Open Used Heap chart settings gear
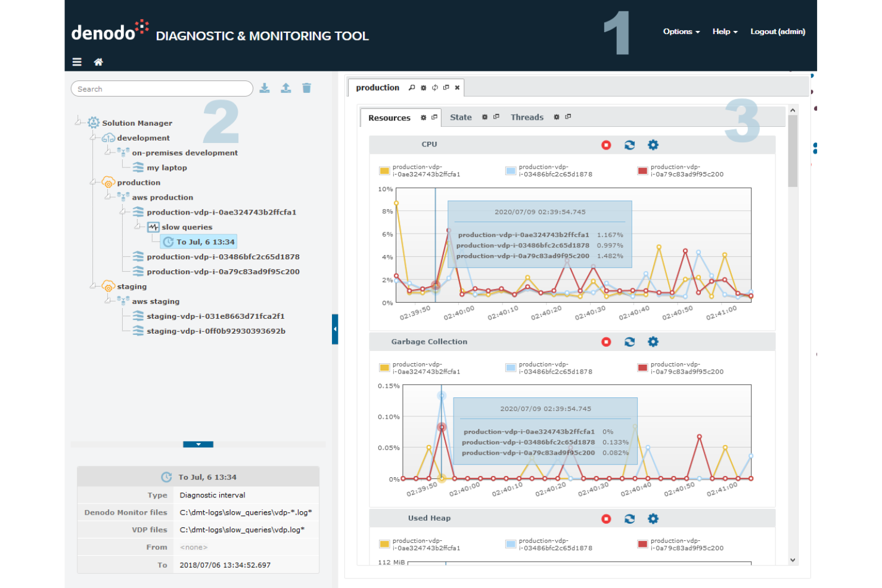The width and height of the screenshot is (882, 588). [653, 519]
